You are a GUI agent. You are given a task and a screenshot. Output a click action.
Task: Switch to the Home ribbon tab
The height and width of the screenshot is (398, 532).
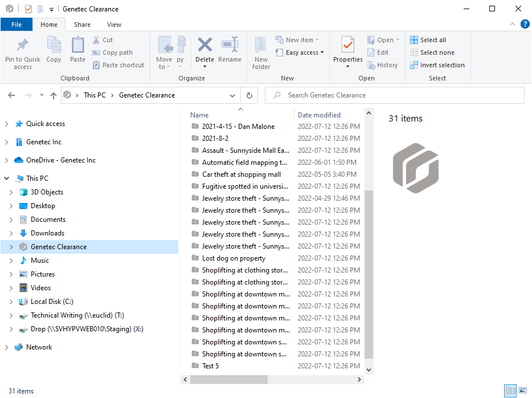tap(49, 25)
